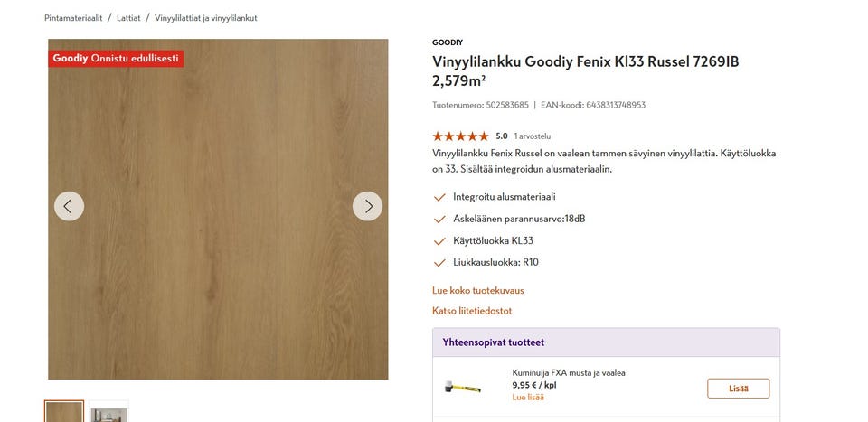Select the first wood floor thumbnail
The width and height of the screenshot is (868, 422).
(64, 412)
